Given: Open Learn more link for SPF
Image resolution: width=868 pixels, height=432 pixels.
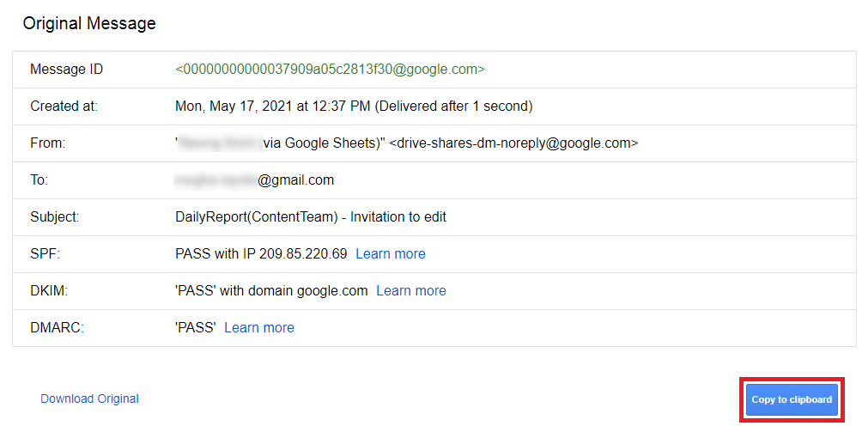Looking at the screenshot, I should tap(391, 253).
